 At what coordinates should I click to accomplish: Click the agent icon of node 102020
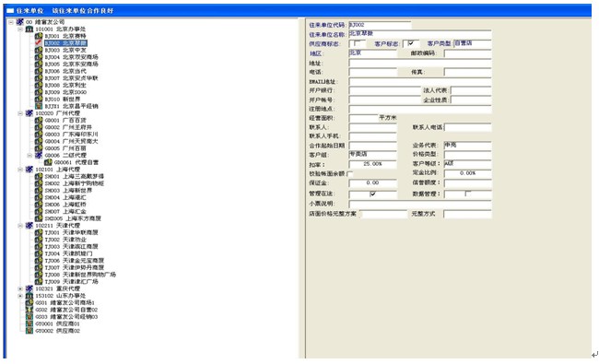pyautogui.click(x=29, y=113)
